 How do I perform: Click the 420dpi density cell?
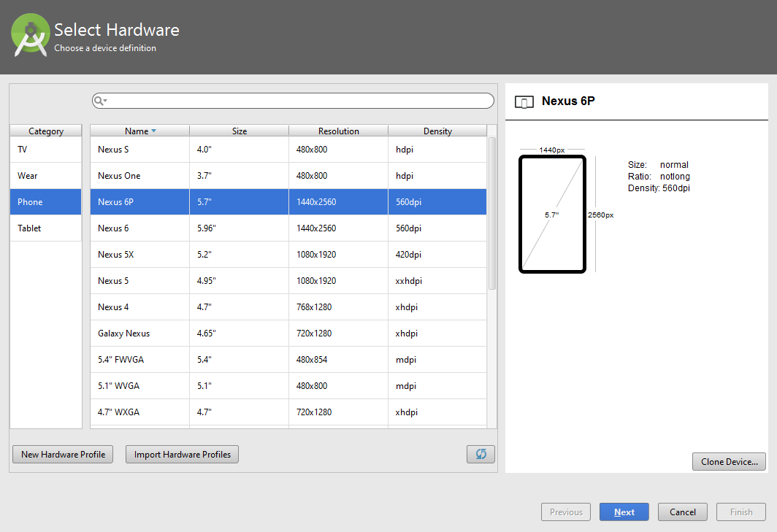click(x=437, y=254)
